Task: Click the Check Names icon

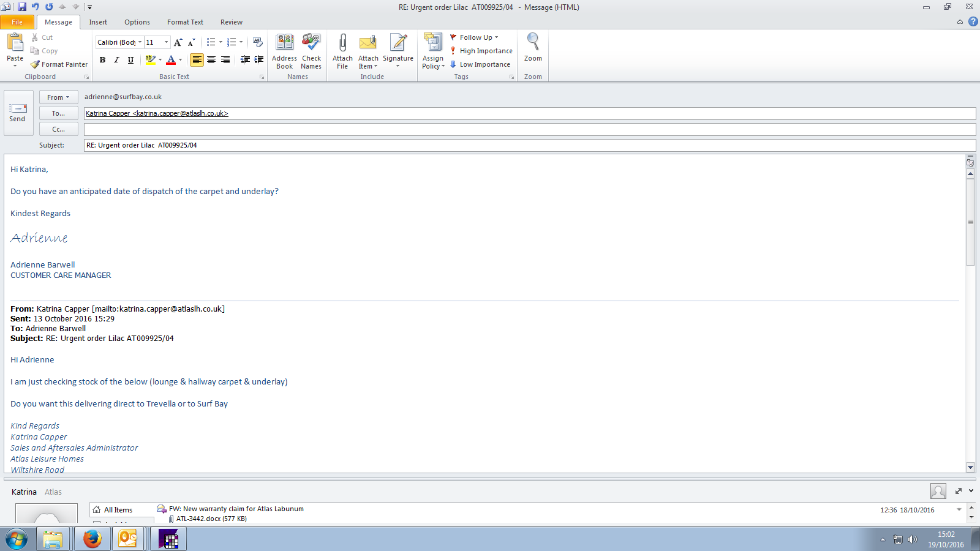Action: click(x=311, y=50)
